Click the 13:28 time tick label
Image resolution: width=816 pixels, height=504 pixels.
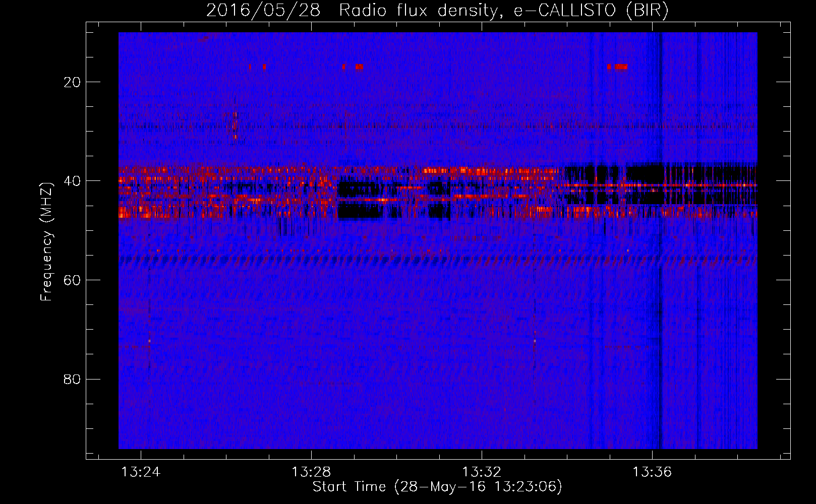click(312, 472)
